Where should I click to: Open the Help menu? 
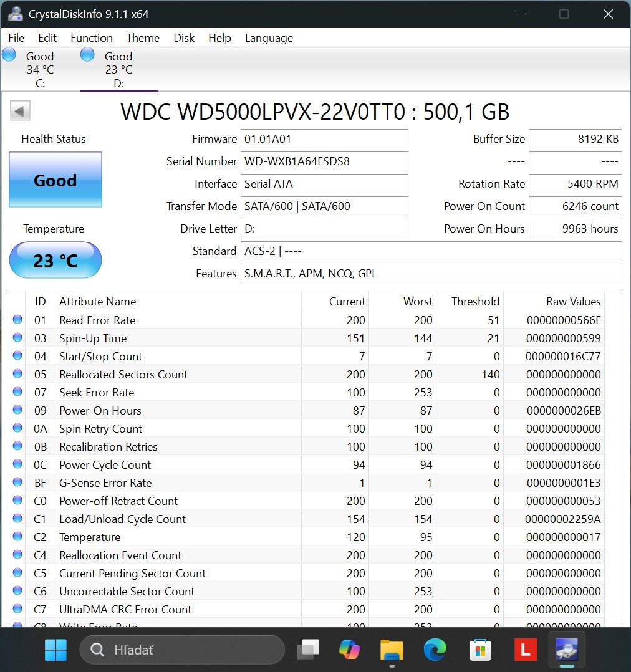tap(219, 38)
